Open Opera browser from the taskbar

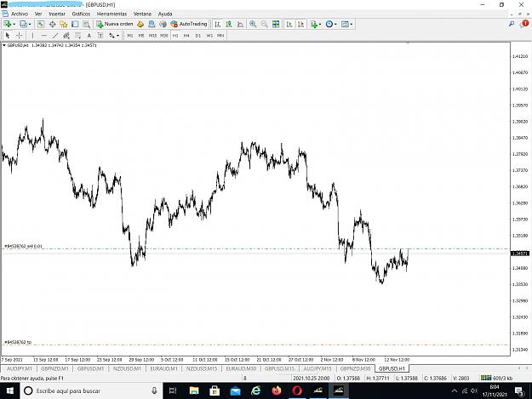coord(297,390)
